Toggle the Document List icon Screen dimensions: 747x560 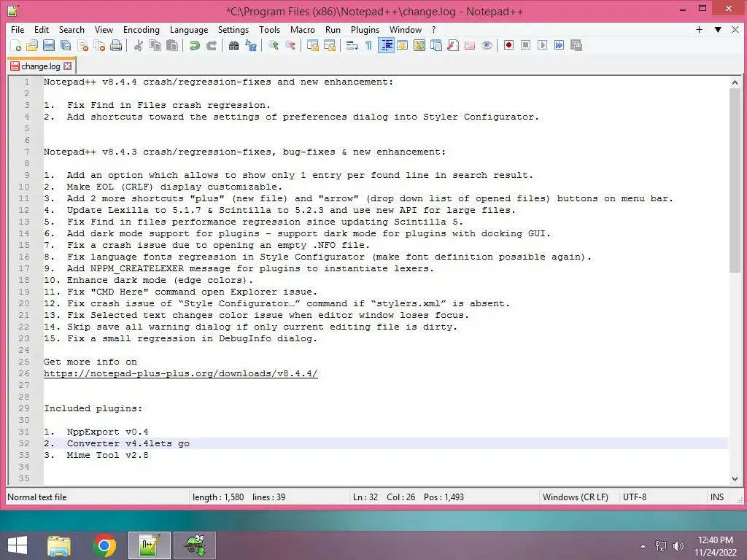[436, 45]
